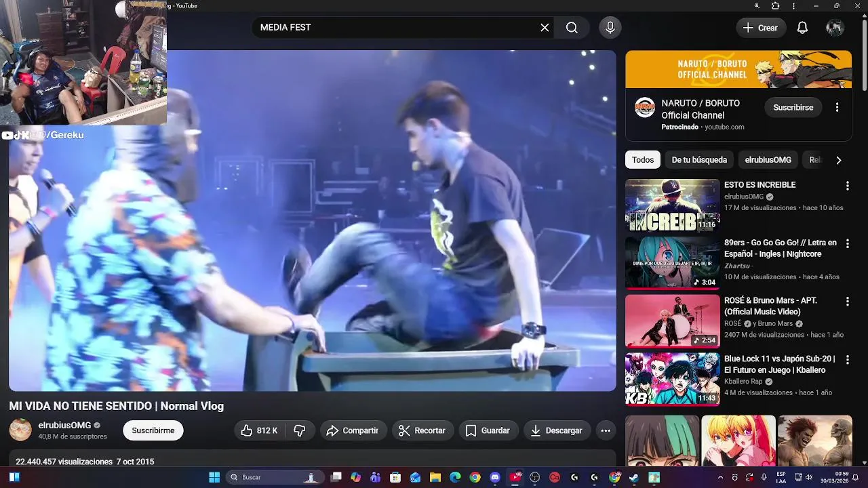Clear the MEDIA FEST search text
This screenshot has height=488, width=868.
545,28
